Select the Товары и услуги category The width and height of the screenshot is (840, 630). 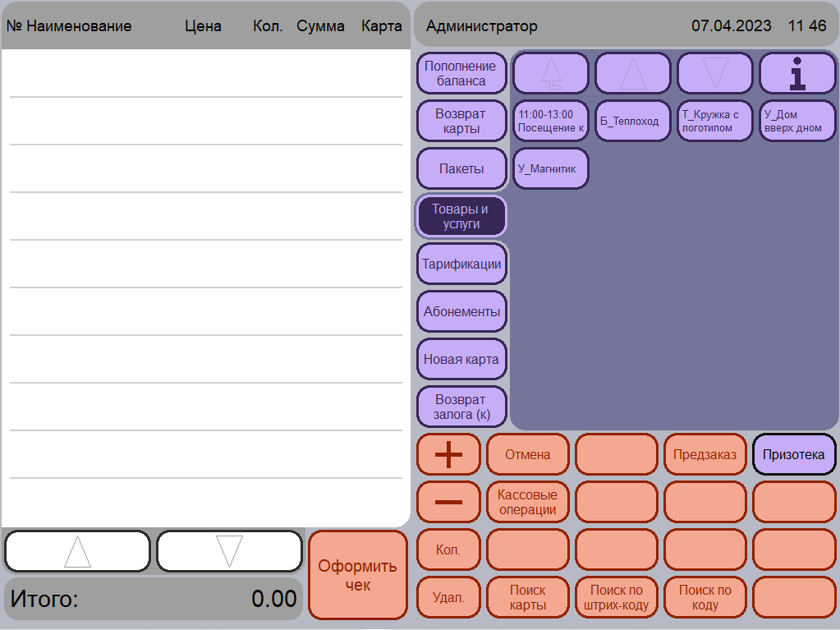[461, 216]
